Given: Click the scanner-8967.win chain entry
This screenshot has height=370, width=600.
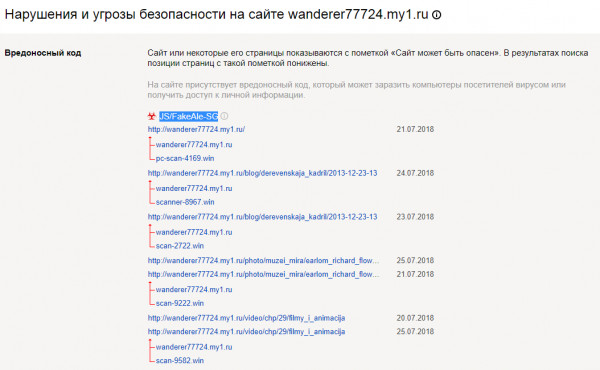Looking at the screenshot, I should [x=185, y=202].
